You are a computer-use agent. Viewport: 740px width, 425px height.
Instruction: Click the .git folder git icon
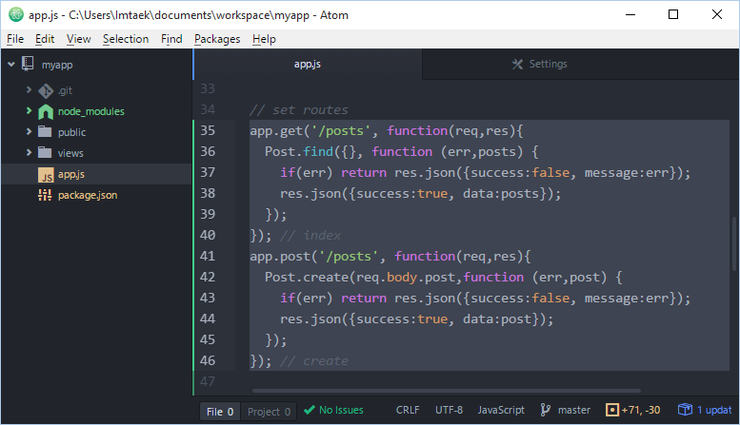[46, 91]
